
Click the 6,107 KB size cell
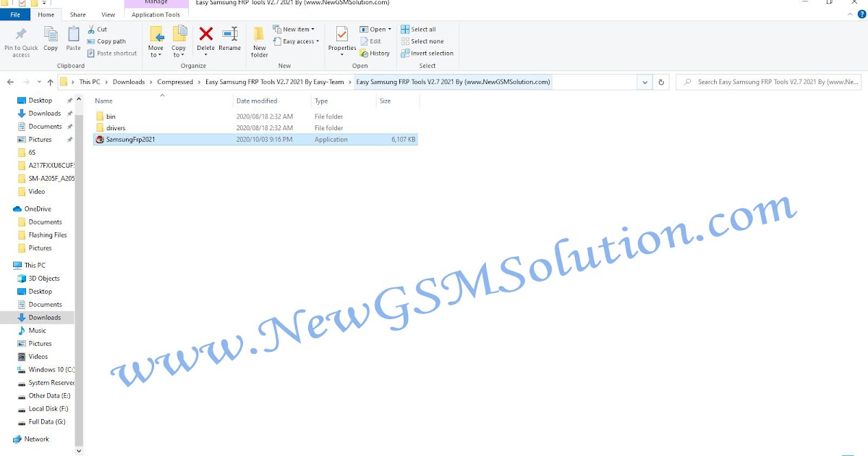(404, 139)
